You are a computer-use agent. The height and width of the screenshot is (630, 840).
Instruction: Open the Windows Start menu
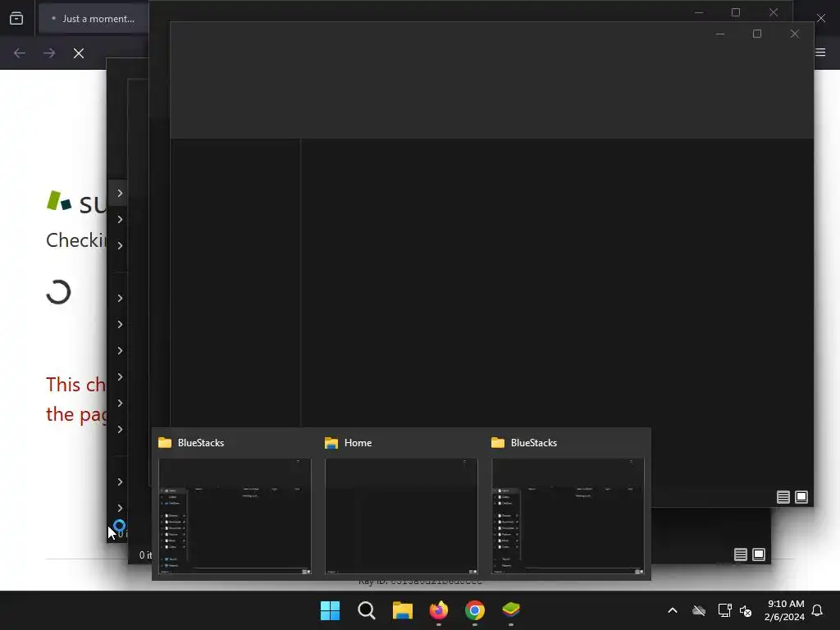click(x=330, y=610)
